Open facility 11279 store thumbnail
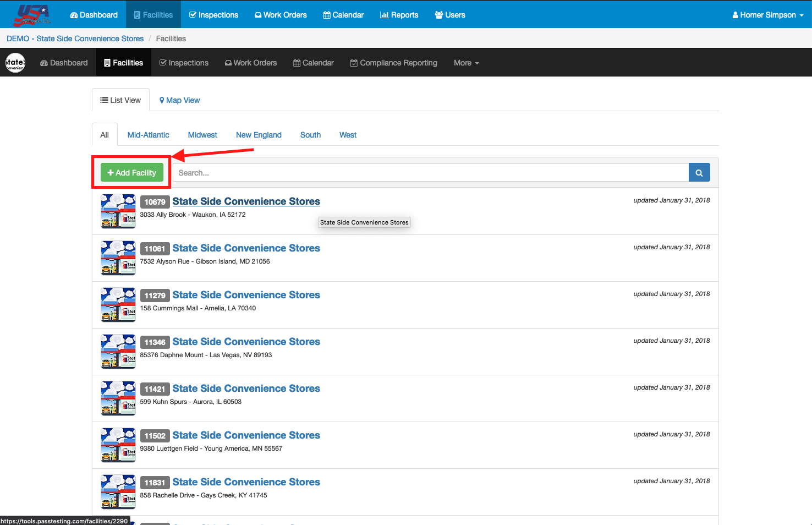The width and height of the screenshot is (812, 525). [x=118, y=304]
